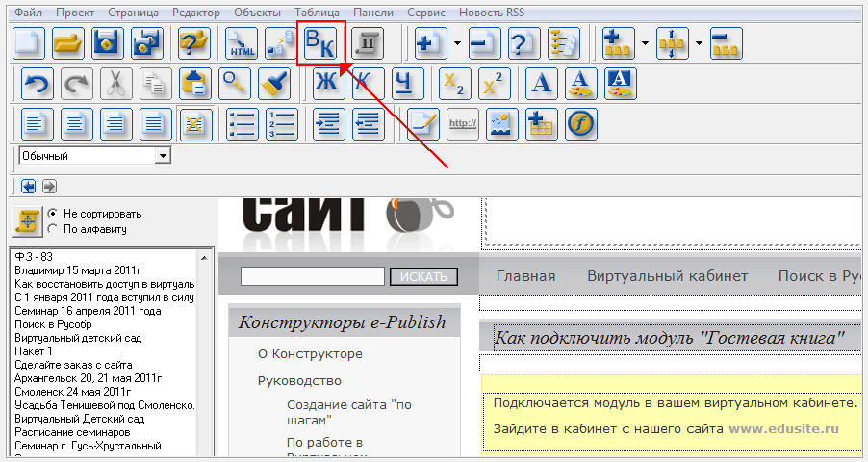
Task: Open the Обычный style dropdown
Action: coord(163,156)
